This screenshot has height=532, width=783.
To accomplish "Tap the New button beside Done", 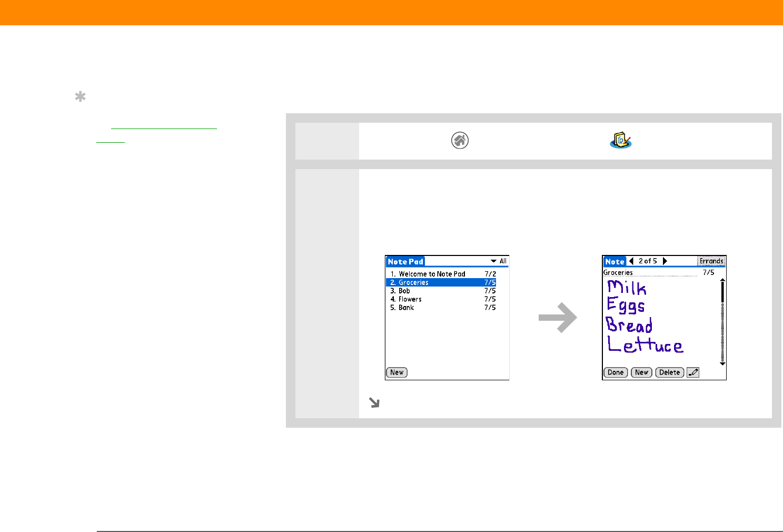I will pyautogui.click(x=641, y=372).
